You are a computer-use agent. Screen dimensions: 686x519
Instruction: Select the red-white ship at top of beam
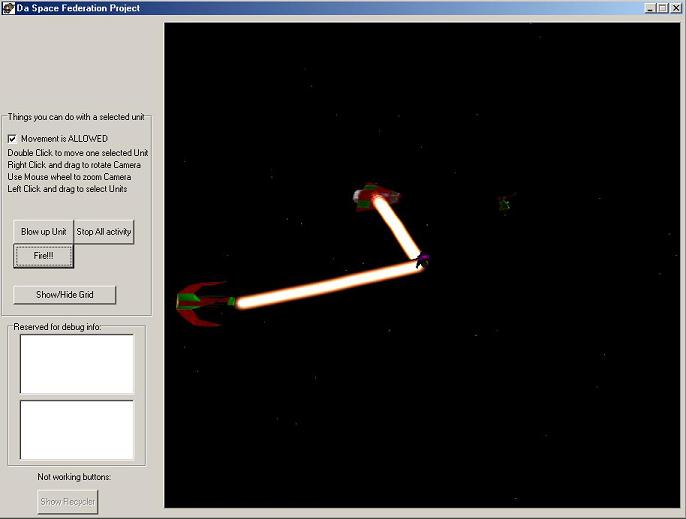(x=376, y=197)
